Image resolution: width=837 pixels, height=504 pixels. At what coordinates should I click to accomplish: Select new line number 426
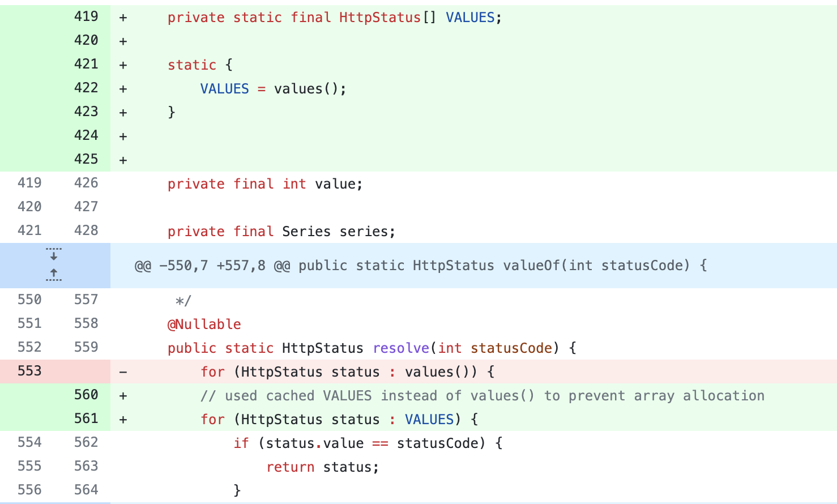(86, 183)
